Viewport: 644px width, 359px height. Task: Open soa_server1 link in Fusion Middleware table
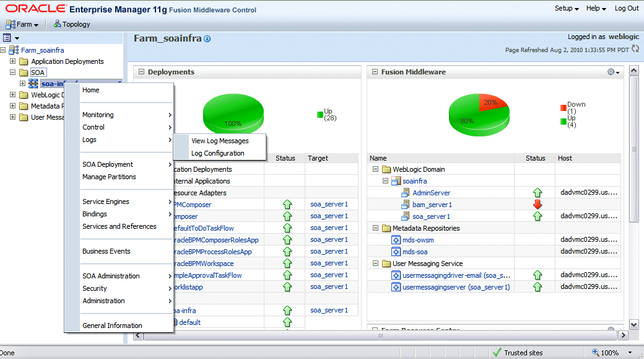[431, 216]
